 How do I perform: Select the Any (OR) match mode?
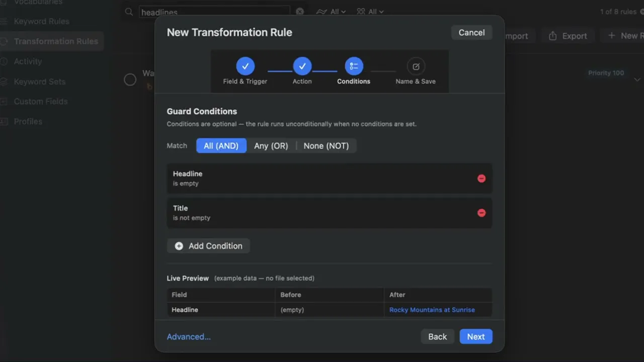[x=271, y=146]
